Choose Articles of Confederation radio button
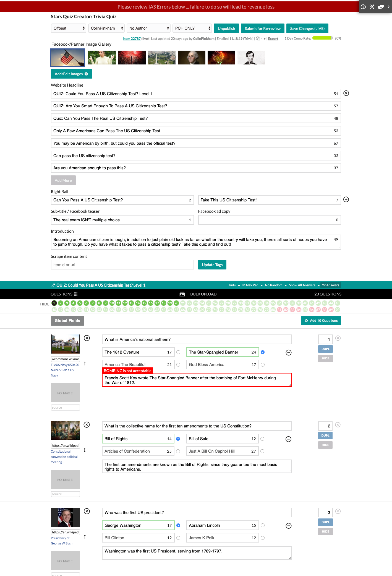 tap(178, 451)
